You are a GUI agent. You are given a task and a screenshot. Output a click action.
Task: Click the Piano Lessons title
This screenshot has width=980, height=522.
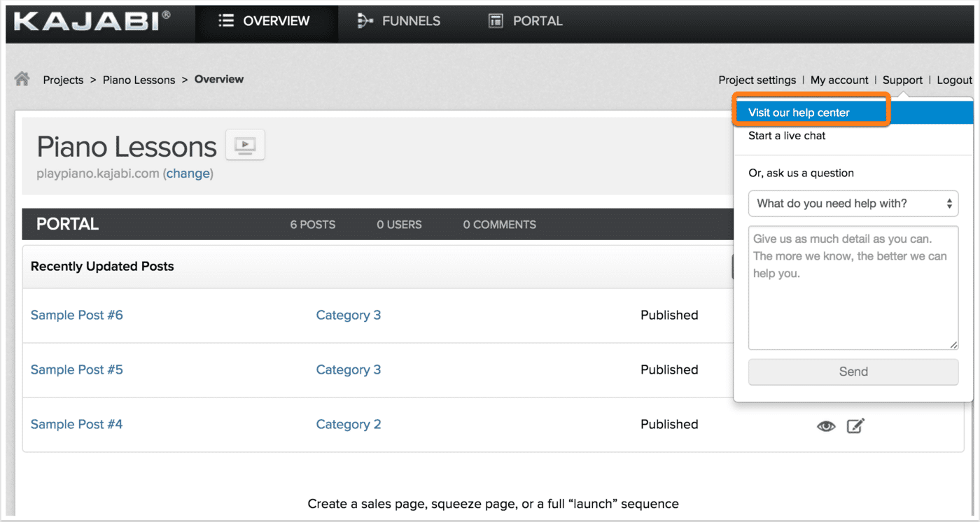(x=127, y=146)
